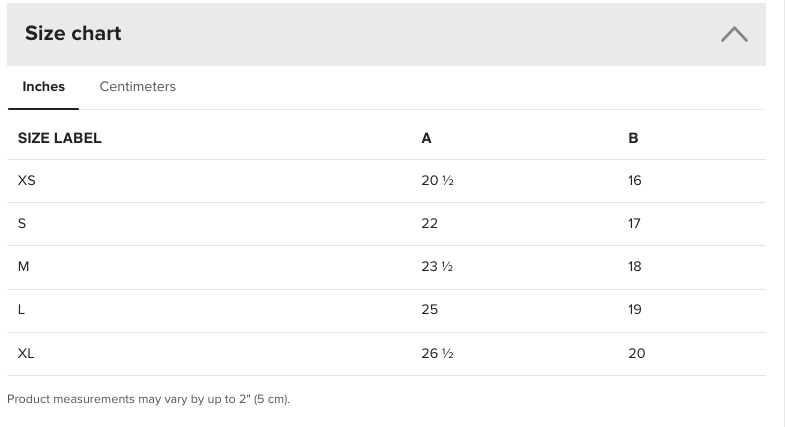Image resolution: width=785 pixels, height=427 pixels.
Task: Click the 26 ½ value for XL
Action: point(438,354)
